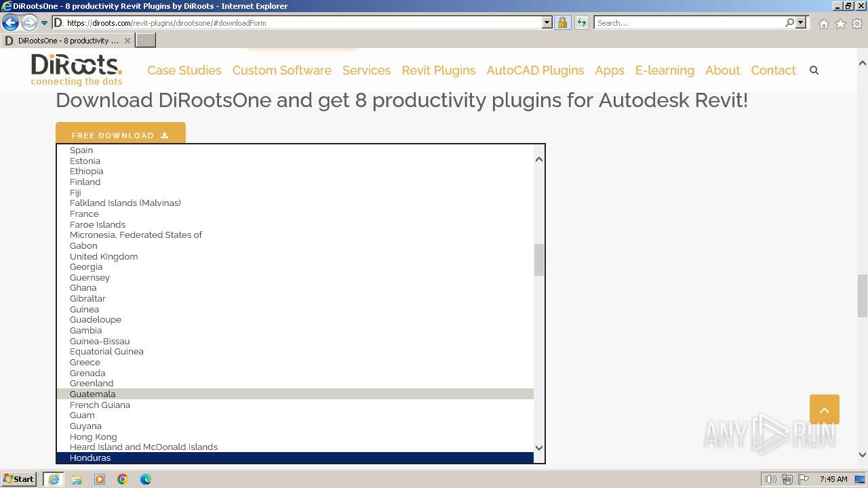868x488 pixels.
Task: Click the IE Forward arrow button
Action: (28, 22)
